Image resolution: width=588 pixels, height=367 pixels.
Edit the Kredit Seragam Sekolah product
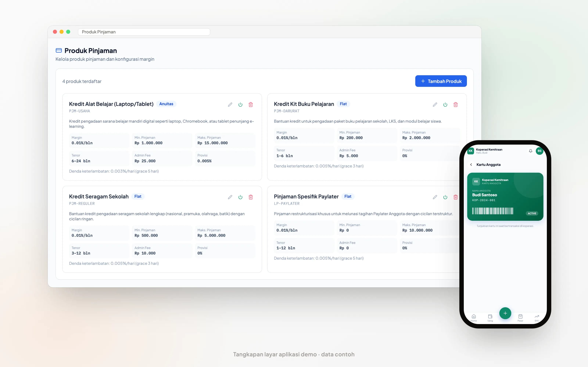[x=230, y=197]
